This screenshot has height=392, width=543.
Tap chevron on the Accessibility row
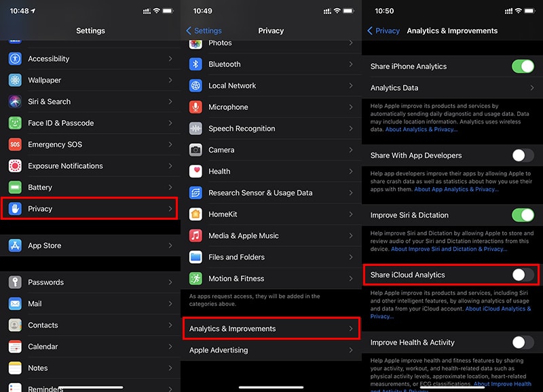click(x=170, y=59)
